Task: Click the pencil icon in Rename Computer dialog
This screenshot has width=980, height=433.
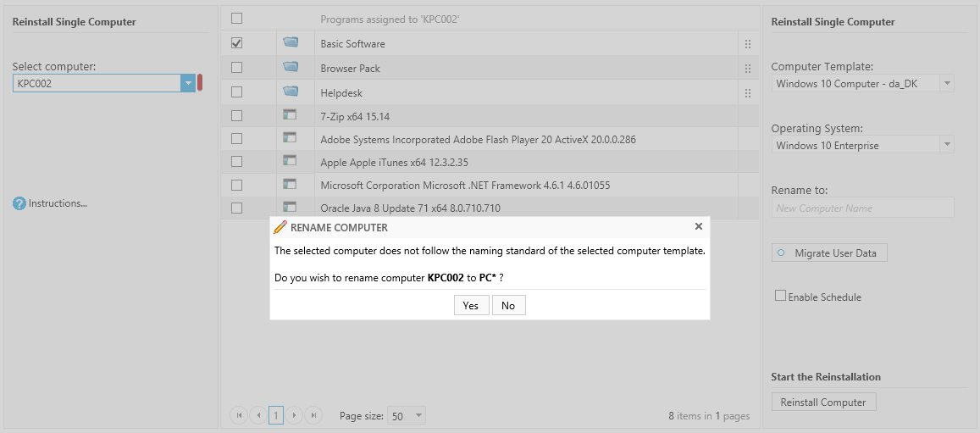Action: [x=280, y=227]
